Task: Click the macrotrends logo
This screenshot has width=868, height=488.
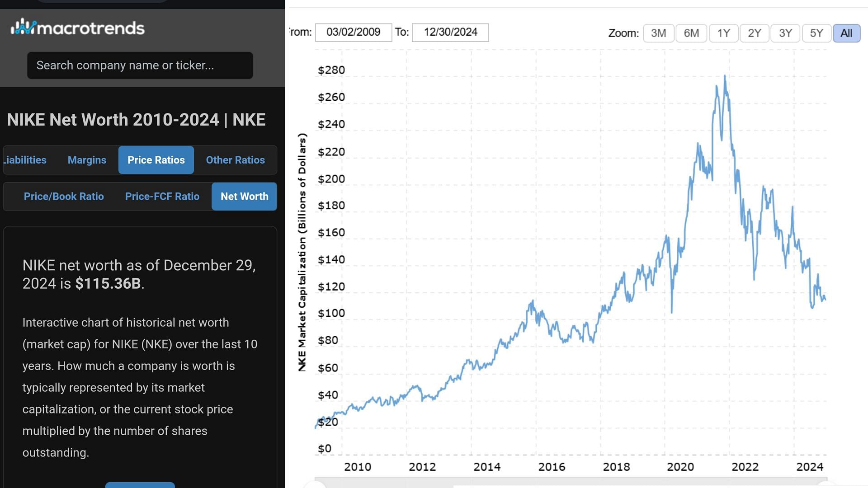Action: coord(78,28)
